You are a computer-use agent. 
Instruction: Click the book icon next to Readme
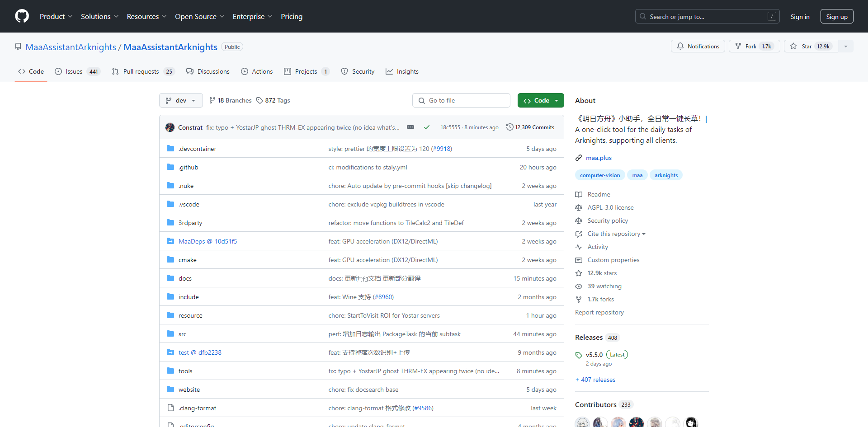pyautogui.click(x=579, y=194)
